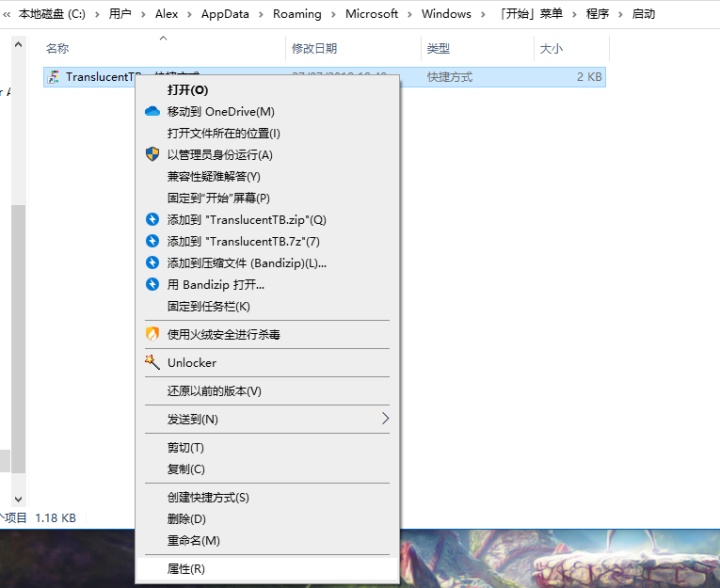Select 以管理员身份运行(A)
This screenshot has width=720, height=588.
pos(267,155)
